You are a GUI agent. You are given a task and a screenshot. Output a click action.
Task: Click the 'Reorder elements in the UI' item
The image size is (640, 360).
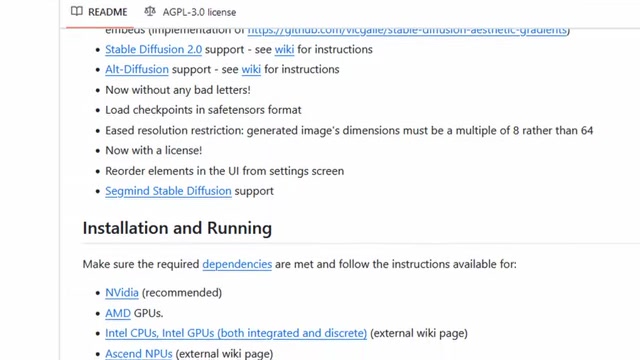[x=224, y=171]
